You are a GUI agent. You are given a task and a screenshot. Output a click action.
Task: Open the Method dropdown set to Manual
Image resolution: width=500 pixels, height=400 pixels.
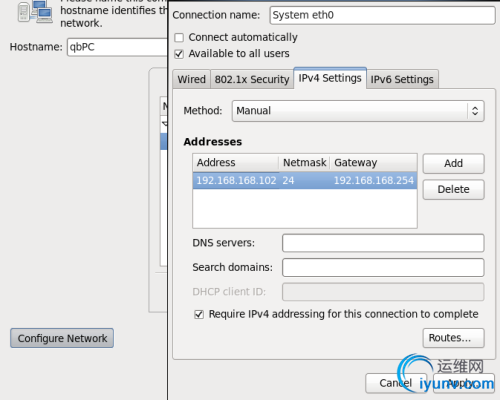(358, 111)
